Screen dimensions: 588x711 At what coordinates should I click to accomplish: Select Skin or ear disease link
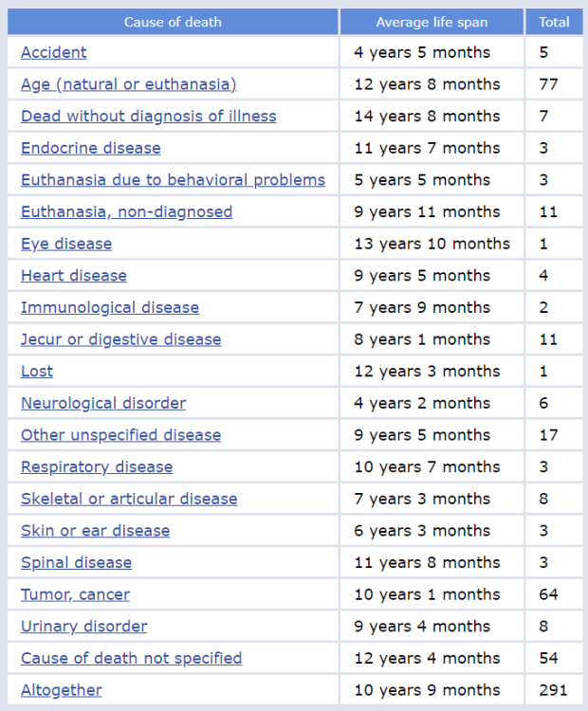click(x=96, y=531)
